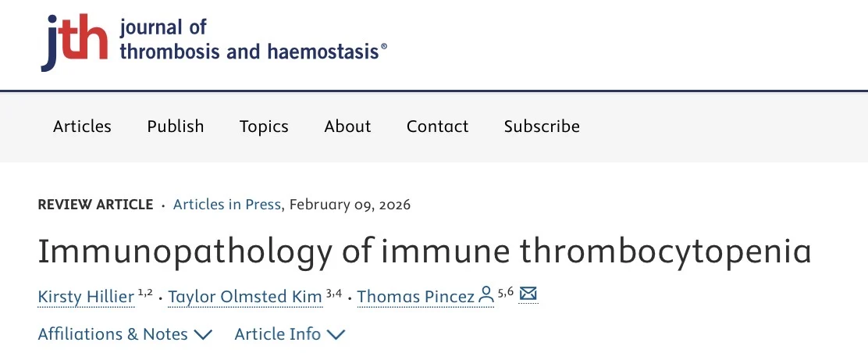
Task: Open the Articles menu
Action: [82, 127]
